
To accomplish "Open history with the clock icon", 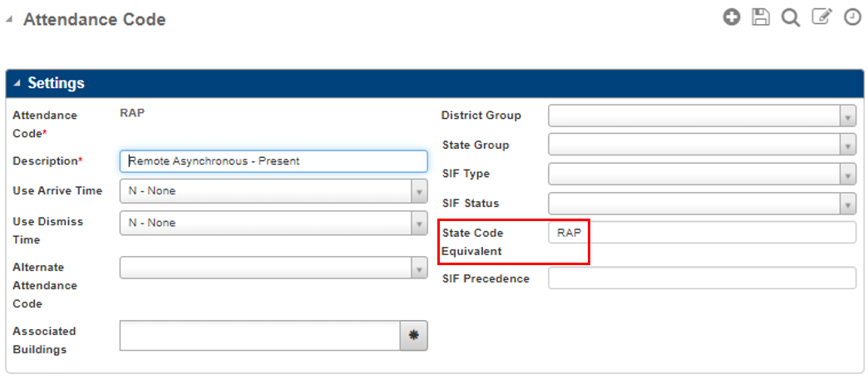I will [x=852, y=17].
